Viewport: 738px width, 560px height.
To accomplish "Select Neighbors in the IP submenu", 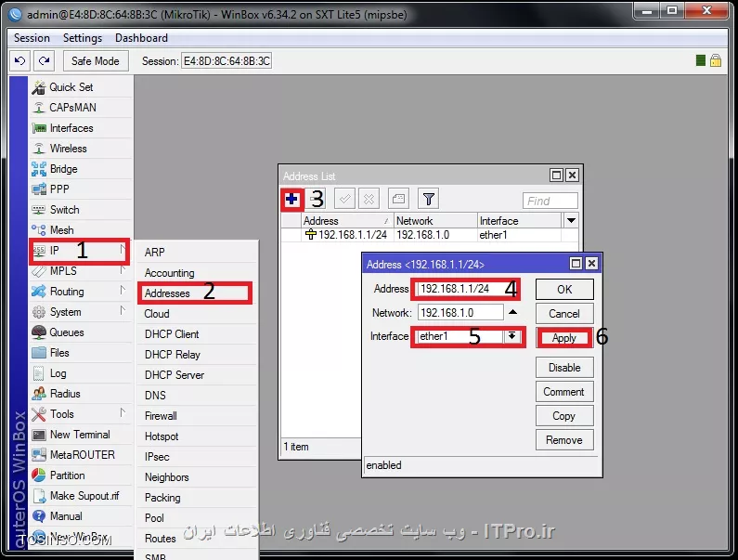I will click(197, 477).
